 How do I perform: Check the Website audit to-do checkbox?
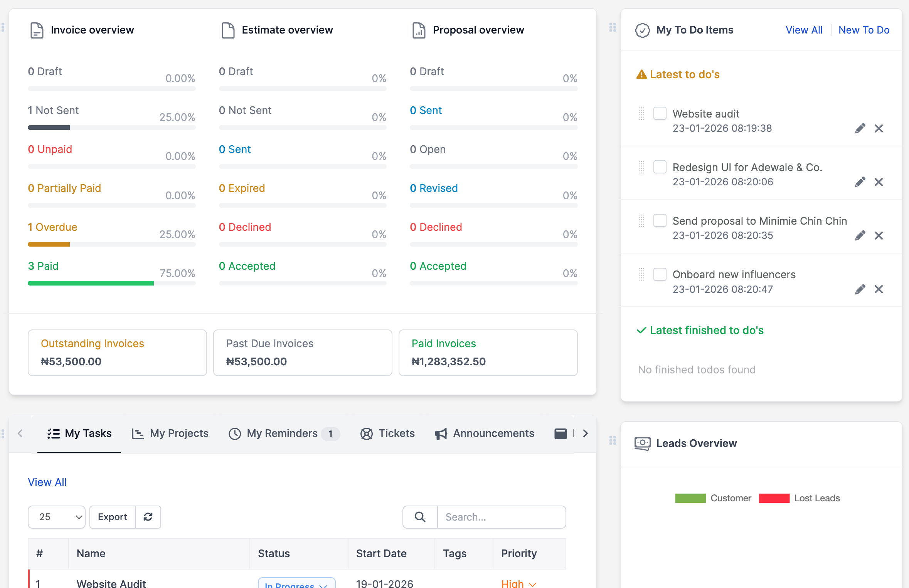click(660, 113)
